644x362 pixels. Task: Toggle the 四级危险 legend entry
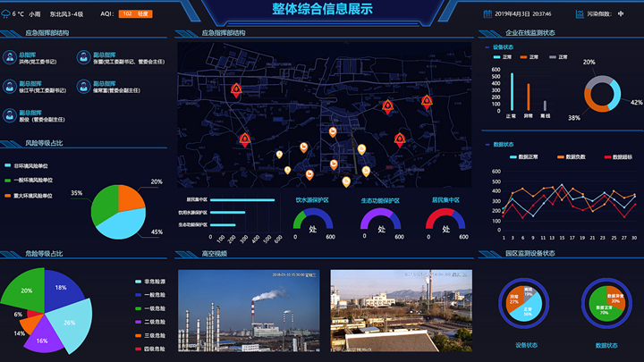(150, 349)
